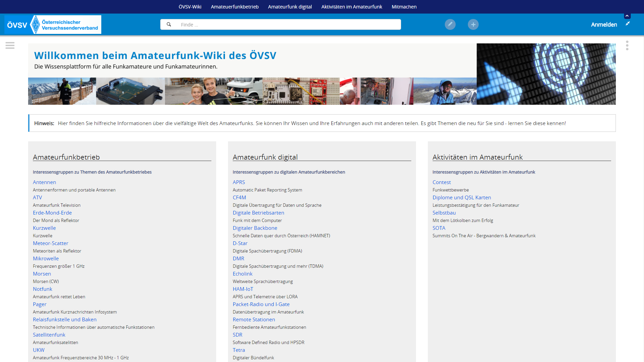Collapse the header with the chevron-up icon
This screenshot has width=644, height=362.
tap(627, 16)
